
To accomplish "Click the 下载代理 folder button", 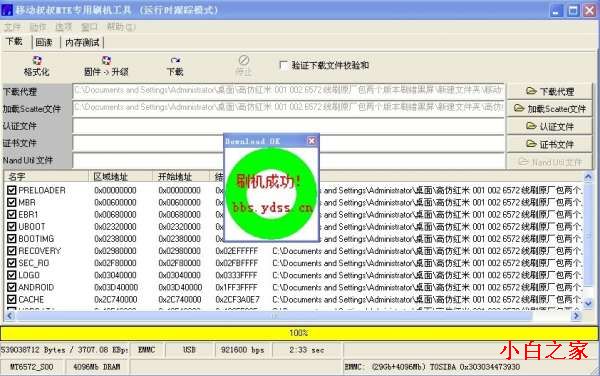I will pos(549,91).
